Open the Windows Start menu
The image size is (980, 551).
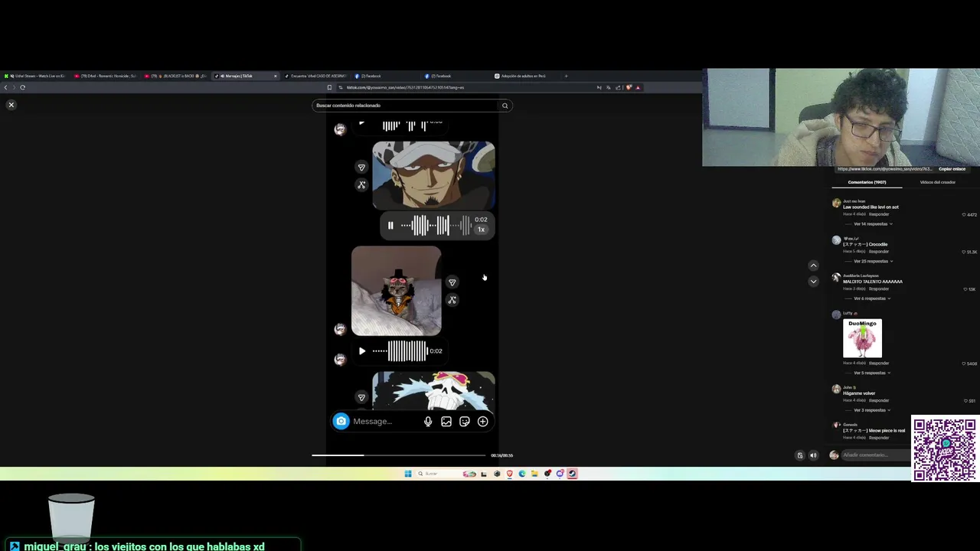[407, 474]
